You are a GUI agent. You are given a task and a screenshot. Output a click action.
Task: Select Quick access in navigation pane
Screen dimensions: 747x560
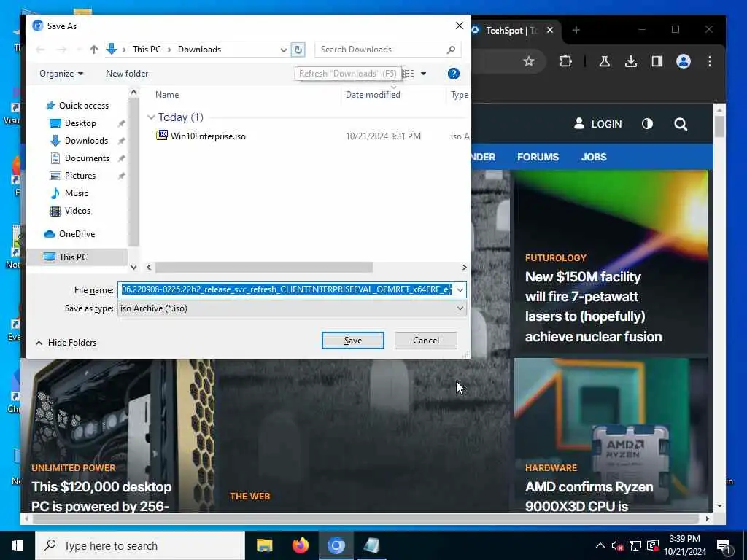[x=83, y=106]
